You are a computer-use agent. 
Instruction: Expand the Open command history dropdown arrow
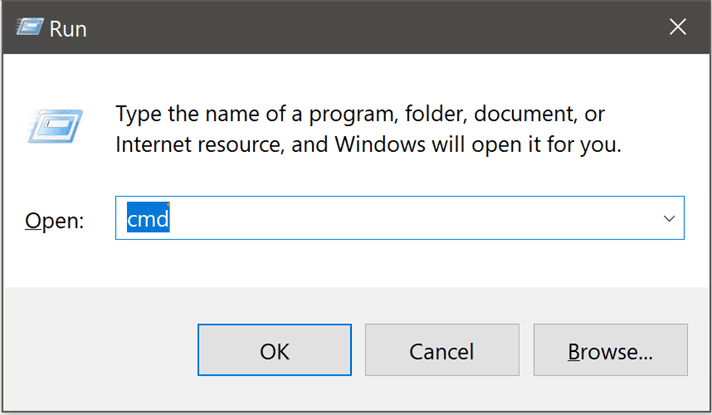(x=669, y=218)
